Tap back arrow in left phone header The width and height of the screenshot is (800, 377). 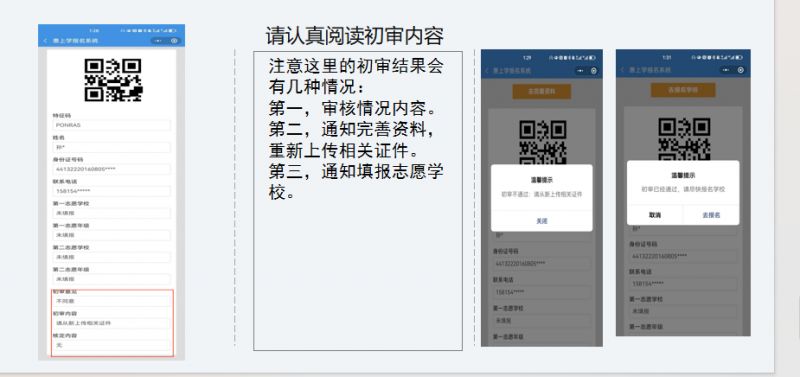(45, 40)
